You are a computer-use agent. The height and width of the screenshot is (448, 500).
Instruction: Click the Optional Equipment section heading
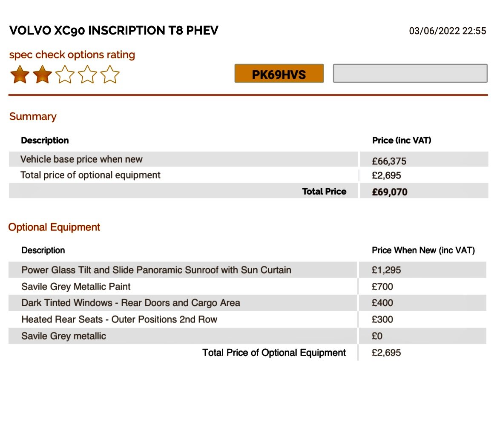click(54, 227)
